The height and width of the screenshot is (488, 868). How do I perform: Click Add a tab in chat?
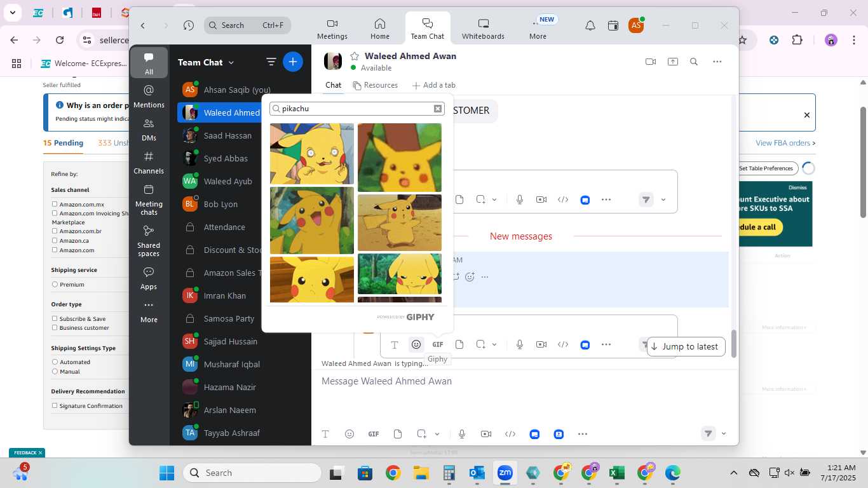click(x=433, y=85)
